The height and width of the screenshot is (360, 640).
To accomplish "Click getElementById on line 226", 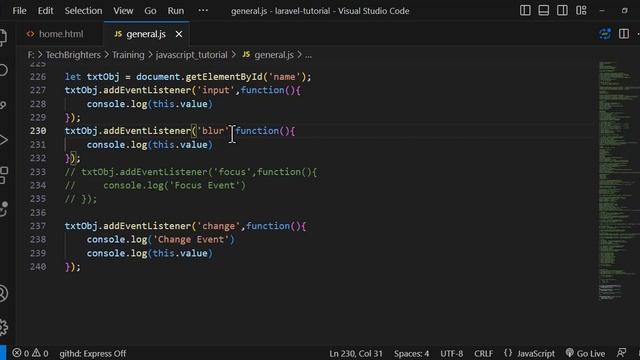I will pyautogui.click(x=224, y=77).
